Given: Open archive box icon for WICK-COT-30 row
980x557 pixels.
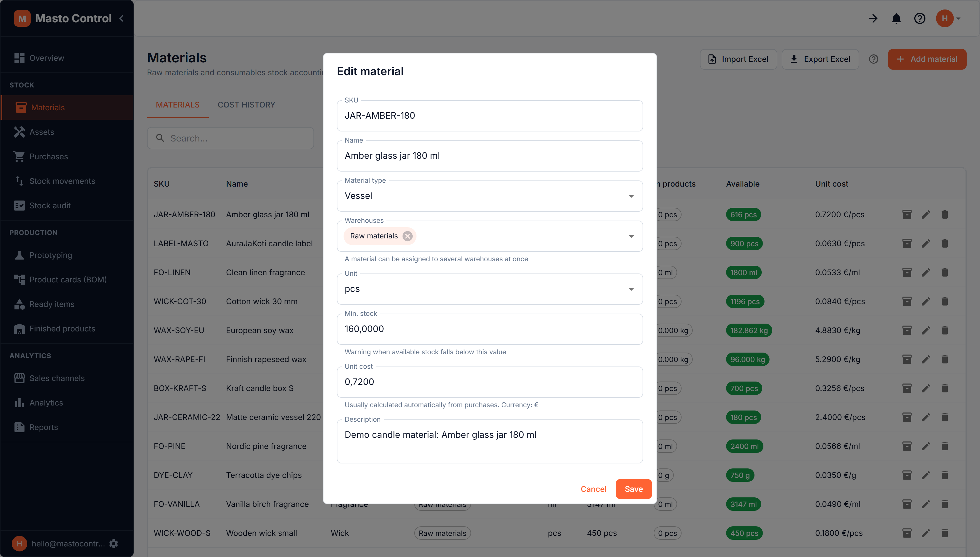Looking at the screenshot, I should click(907, 301).
